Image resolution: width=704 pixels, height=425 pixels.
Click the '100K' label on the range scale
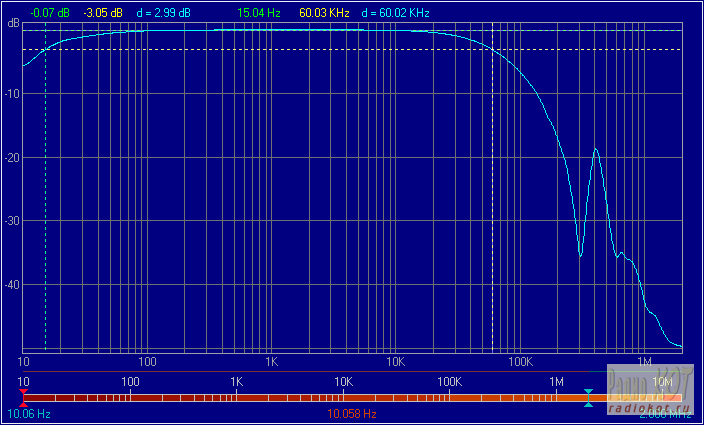pos(450,382)
